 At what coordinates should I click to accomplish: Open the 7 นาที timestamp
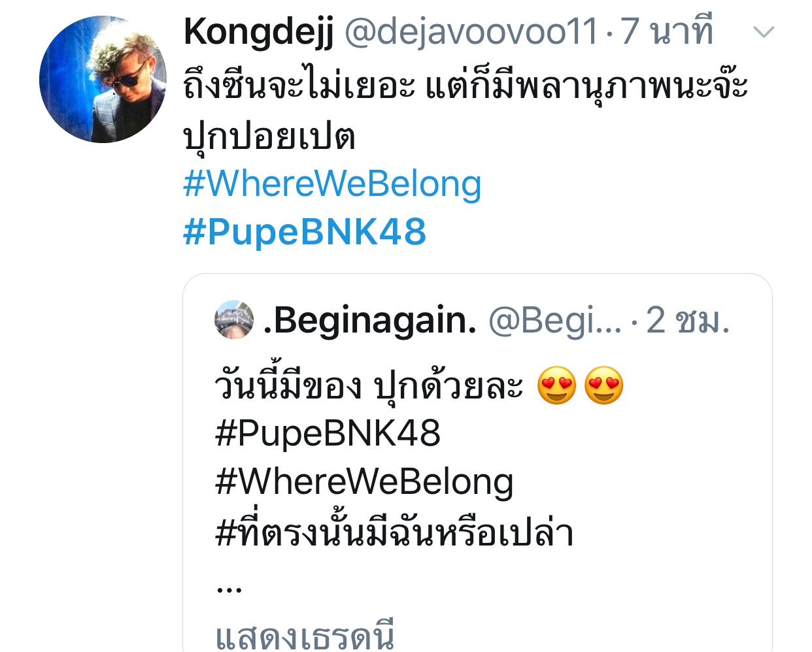point(667,31)
